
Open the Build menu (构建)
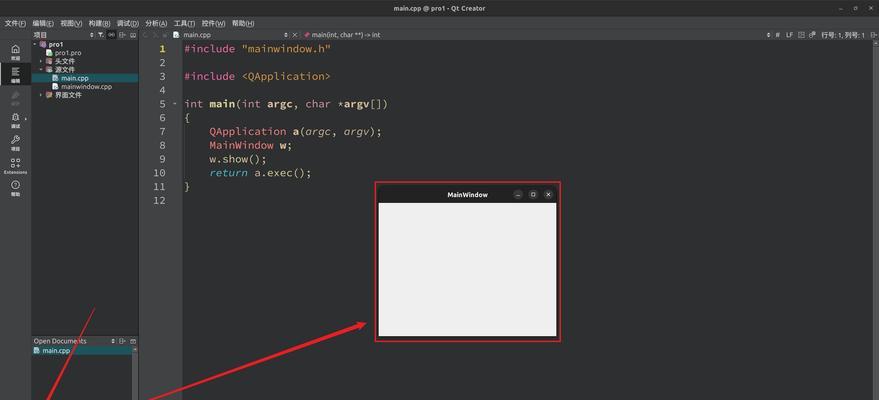click(99, 24)
